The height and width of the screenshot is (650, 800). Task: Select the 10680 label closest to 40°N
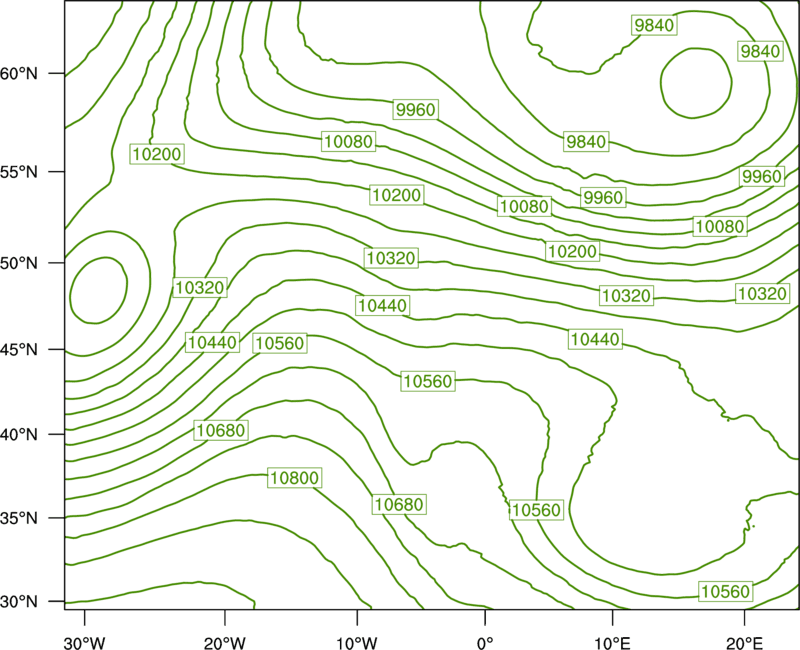[x=221, y=430]
